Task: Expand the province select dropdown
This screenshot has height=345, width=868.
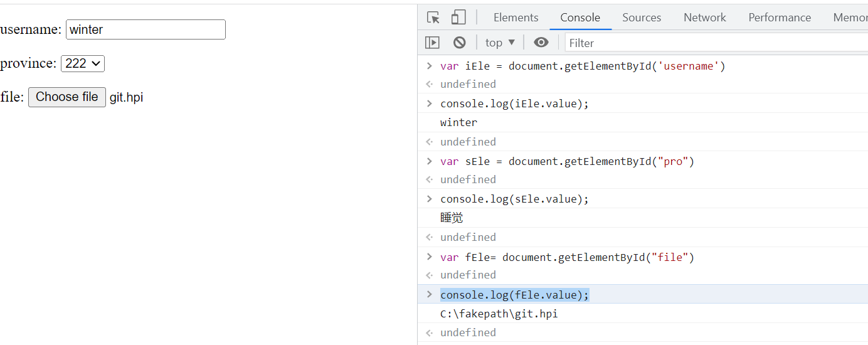Action: pyautogui.click(x=83, y=63)
